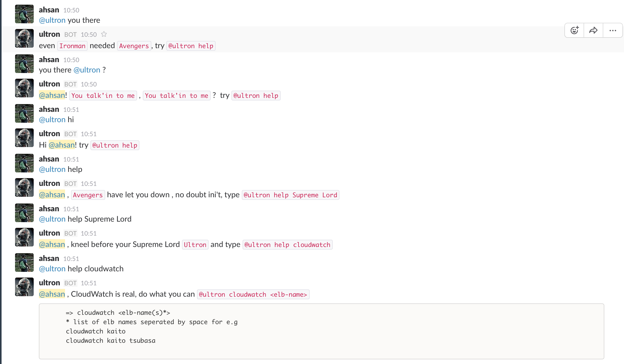Screen dimensions: 624x364
Task: Click the BOT badge next to ultron at 10:51
Action: (70, 134)
